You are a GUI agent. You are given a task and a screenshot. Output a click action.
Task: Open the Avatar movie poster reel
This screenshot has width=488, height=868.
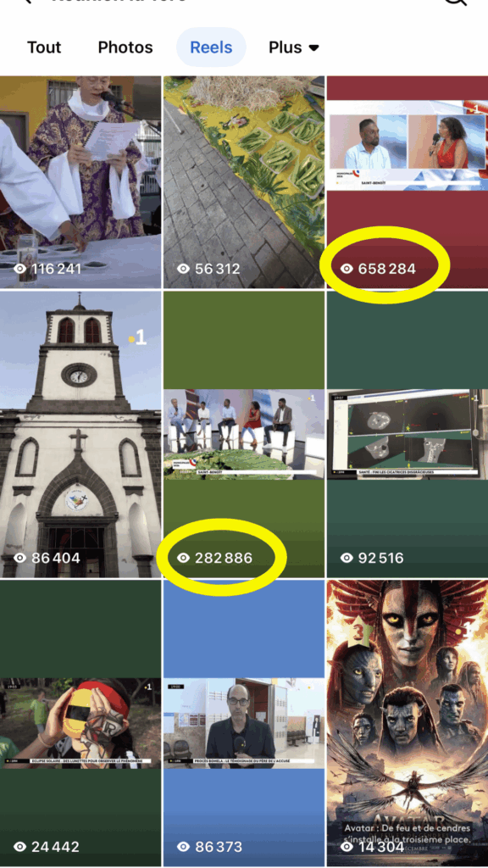(408, 723)
